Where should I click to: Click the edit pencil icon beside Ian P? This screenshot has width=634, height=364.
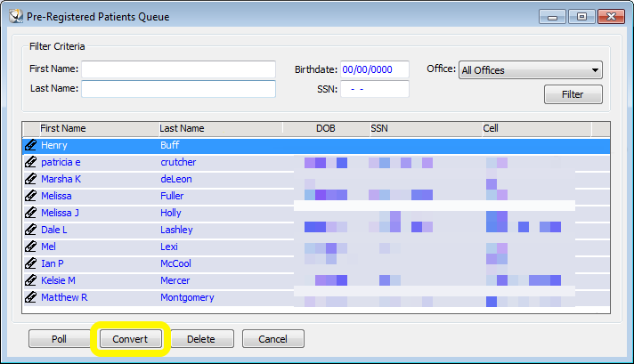pyautogui.click(x=31, y=263)
